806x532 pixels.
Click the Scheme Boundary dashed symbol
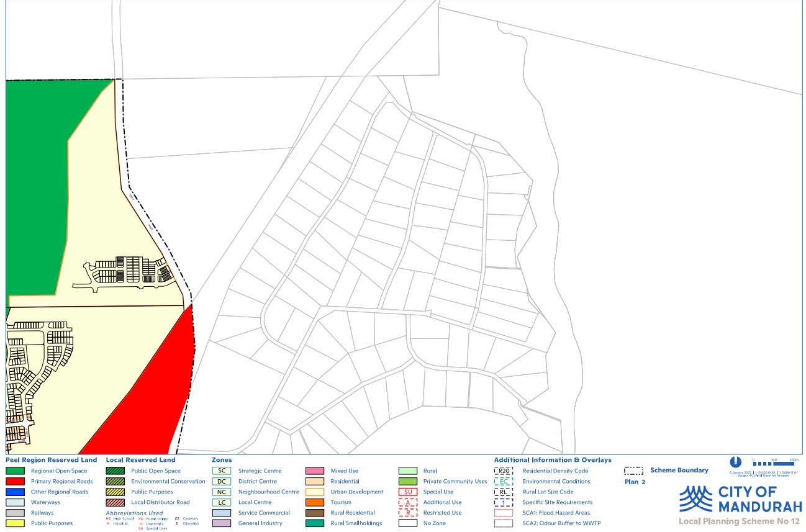634,471
